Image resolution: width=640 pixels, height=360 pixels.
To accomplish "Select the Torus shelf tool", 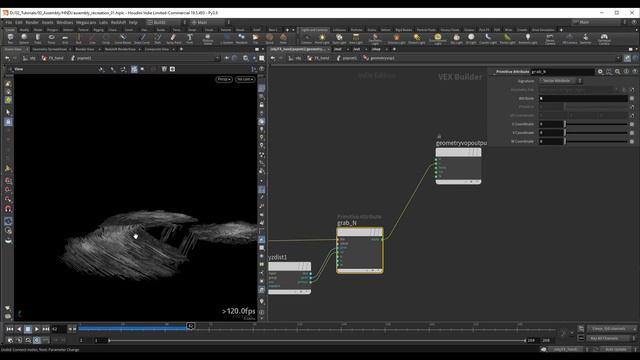I will [51, 38].
